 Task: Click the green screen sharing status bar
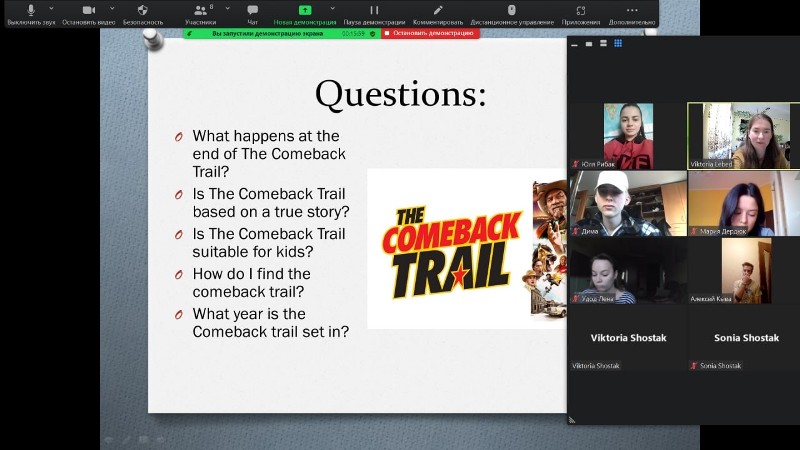tap(282, 33)
